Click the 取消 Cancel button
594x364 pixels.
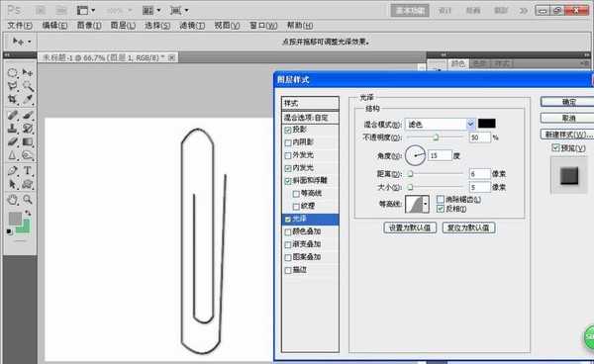[x=568, y=118]
